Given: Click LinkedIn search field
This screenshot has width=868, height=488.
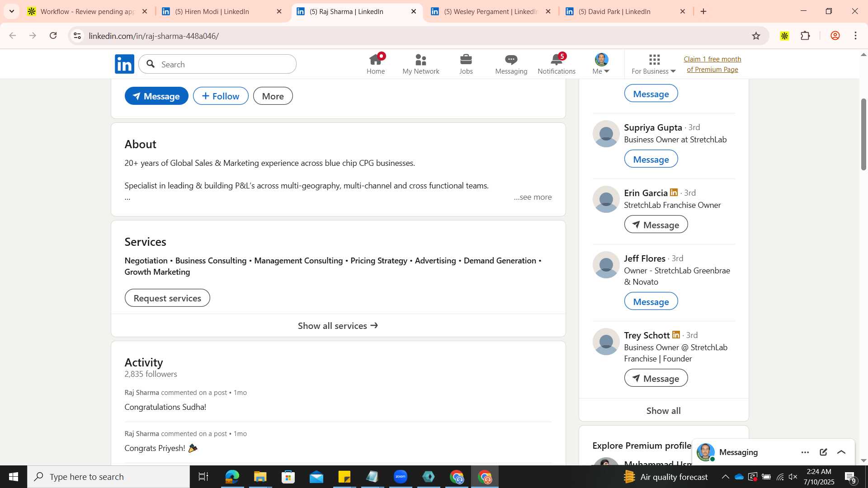Looking at the screenshot, I should [217, 64].
